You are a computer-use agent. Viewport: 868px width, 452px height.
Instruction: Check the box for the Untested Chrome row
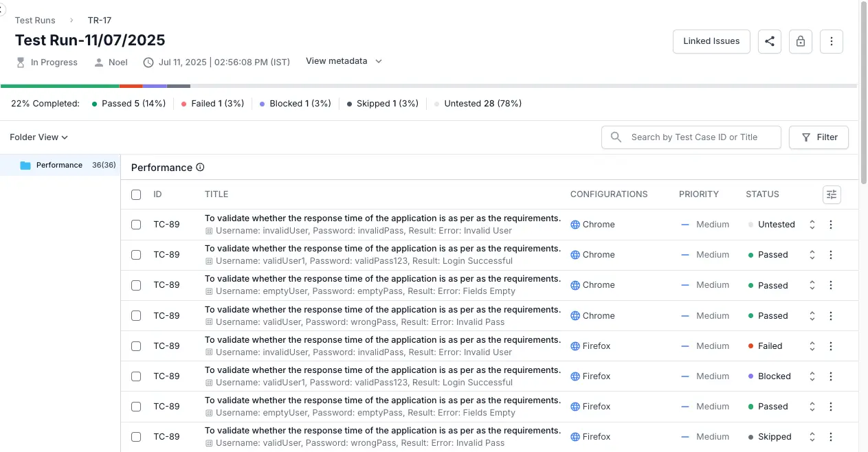tap(136, 225)
